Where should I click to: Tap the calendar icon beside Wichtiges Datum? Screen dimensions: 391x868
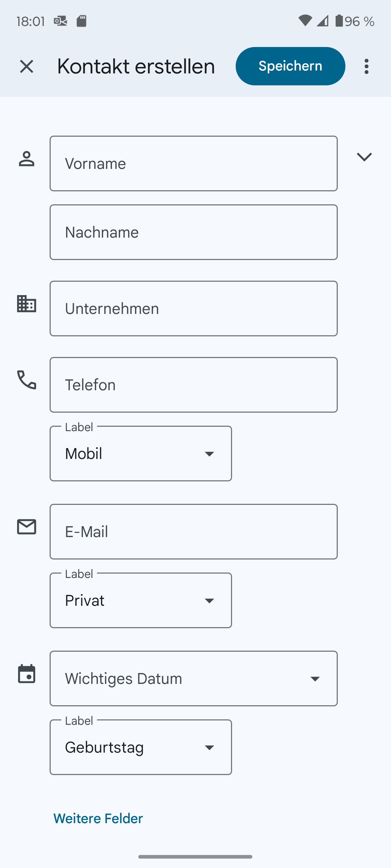[26, 674]
